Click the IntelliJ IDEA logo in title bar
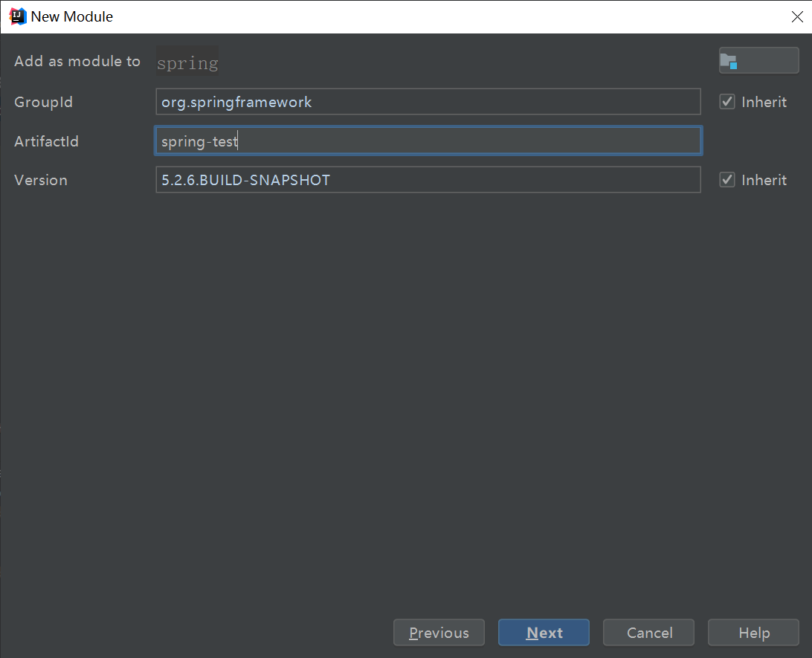Viewport: 812px width, 658px height. (x=18, y=16)
